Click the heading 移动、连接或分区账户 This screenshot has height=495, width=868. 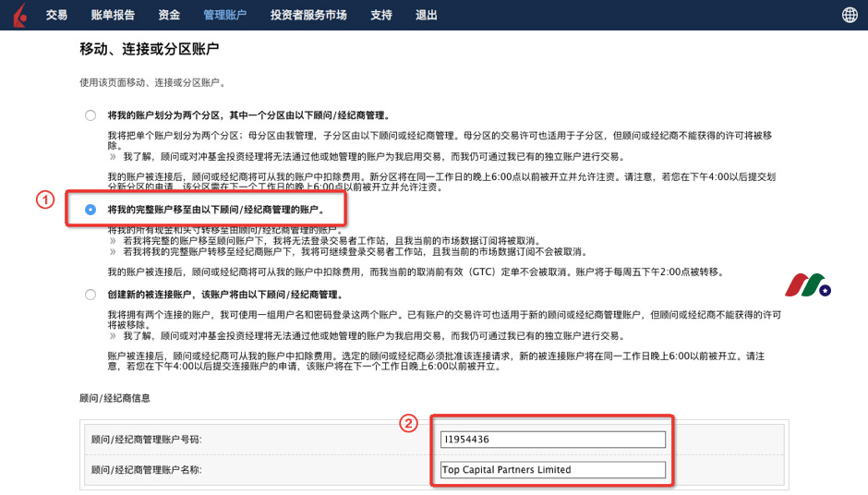(150, 49)
